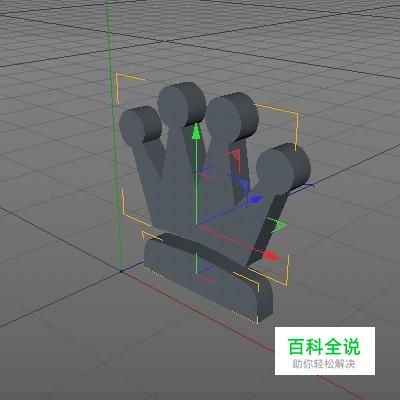Select the crown's curved base object
The width and height of the screenshot is (400, 400).
209,277
